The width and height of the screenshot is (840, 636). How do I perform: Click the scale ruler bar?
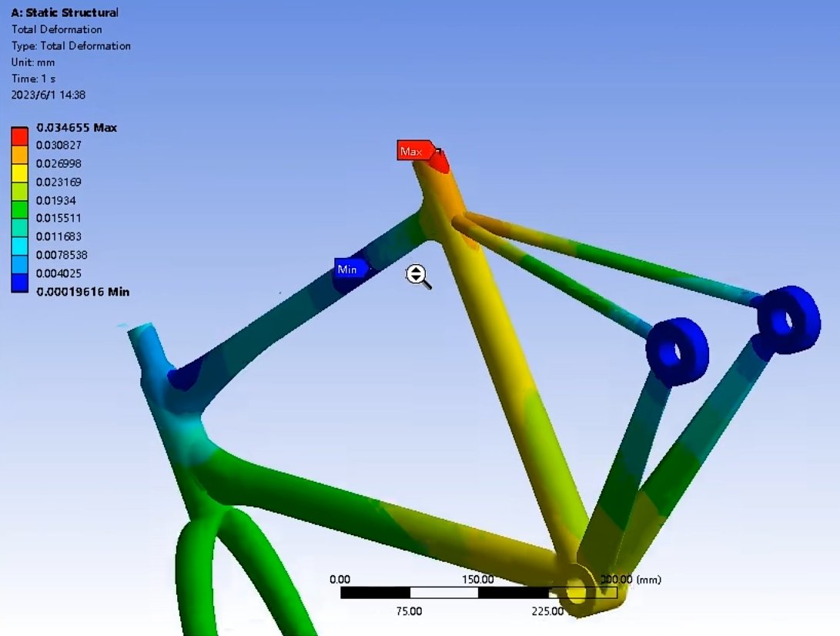[x=478, y=593]
